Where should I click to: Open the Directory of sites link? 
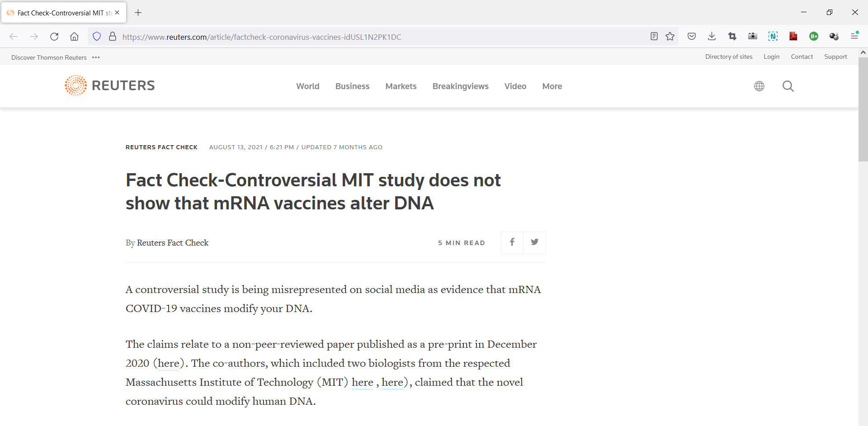[x=729, y=57]
